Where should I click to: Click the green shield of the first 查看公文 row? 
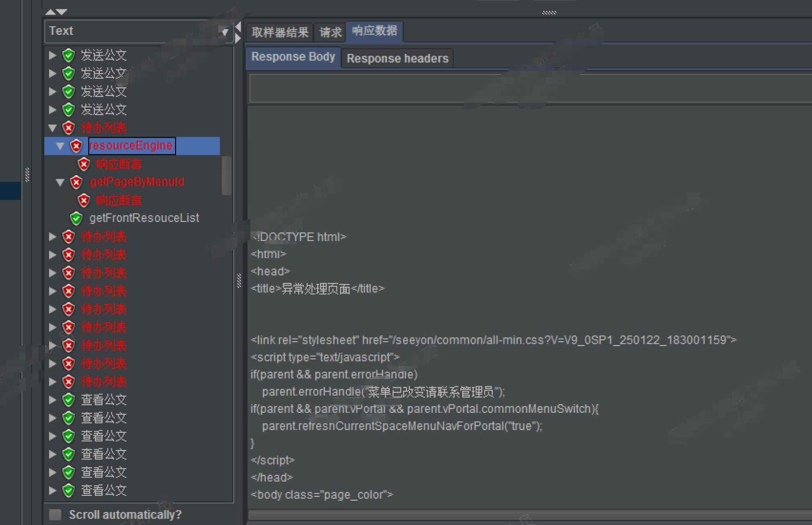tap(69, 400)
